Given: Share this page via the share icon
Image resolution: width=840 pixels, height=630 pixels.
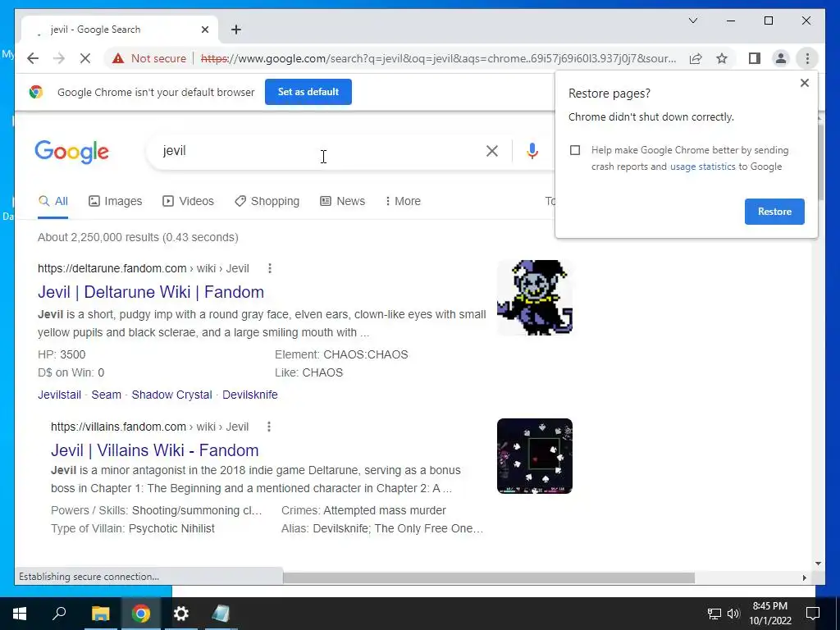Looking at the screenshot, I should coord(696,58).
